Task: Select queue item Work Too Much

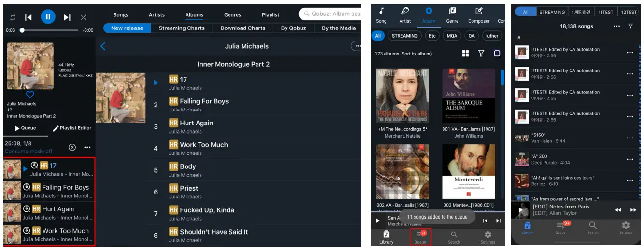Action: pos(49,235)
